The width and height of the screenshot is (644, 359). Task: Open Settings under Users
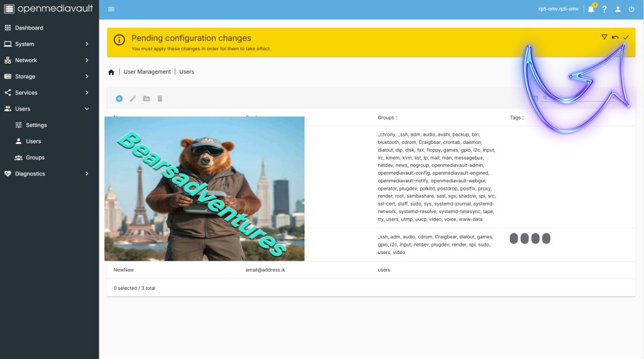coord(36,125)
